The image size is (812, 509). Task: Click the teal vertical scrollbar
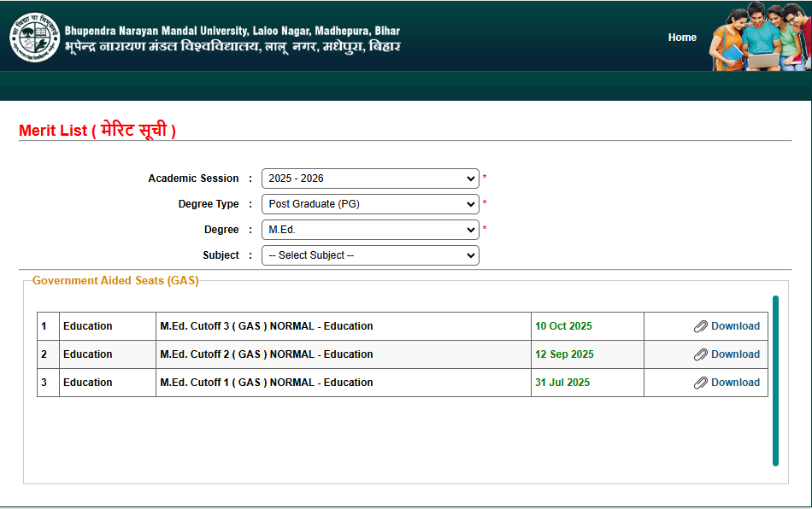click(x=775, y=380)
